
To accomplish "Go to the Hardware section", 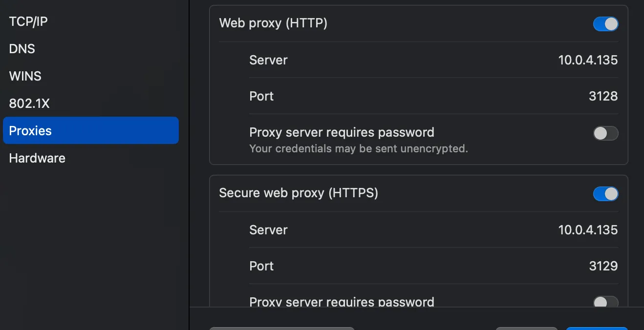I will 37,158.
